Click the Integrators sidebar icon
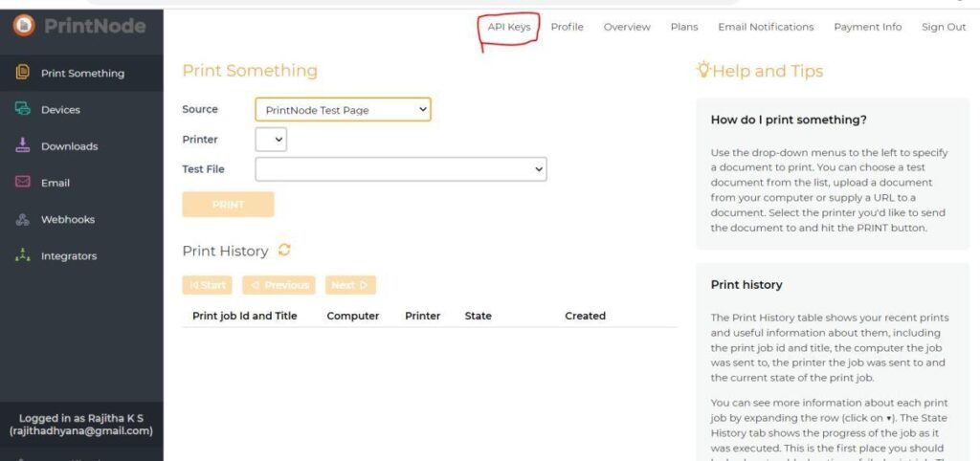 coord(22,255)
